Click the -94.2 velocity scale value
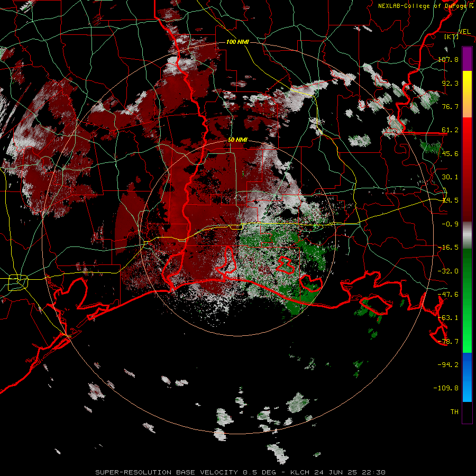476x476 pixels. coord(448,365)
